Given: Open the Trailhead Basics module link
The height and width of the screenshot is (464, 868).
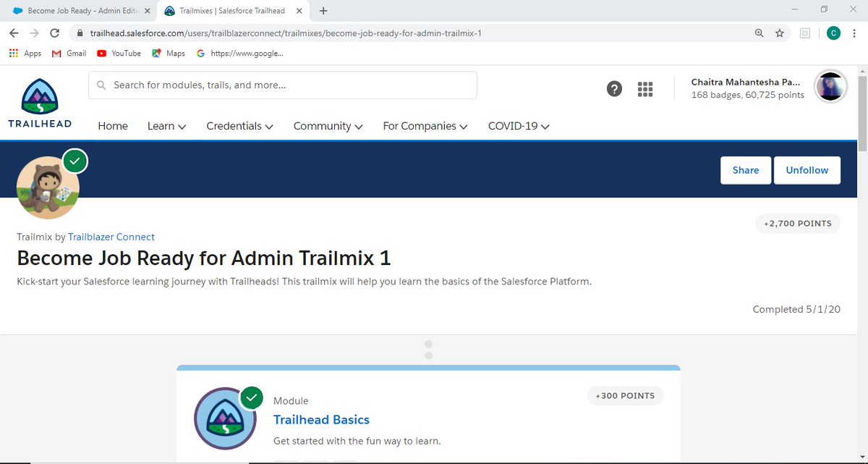Looking at the screenshot, I should (321, 420).
